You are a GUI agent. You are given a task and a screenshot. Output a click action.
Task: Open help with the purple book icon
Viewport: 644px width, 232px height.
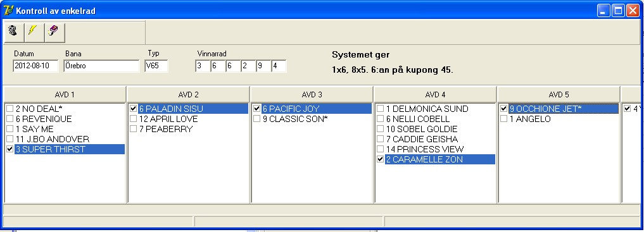click(x=54, y=32)
